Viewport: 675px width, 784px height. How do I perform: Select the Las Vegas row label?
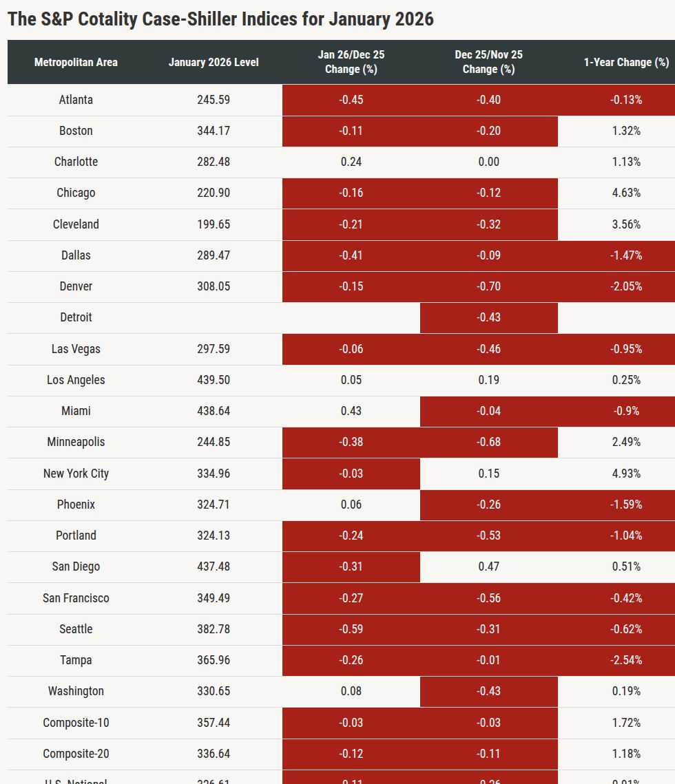coord(76,349)
